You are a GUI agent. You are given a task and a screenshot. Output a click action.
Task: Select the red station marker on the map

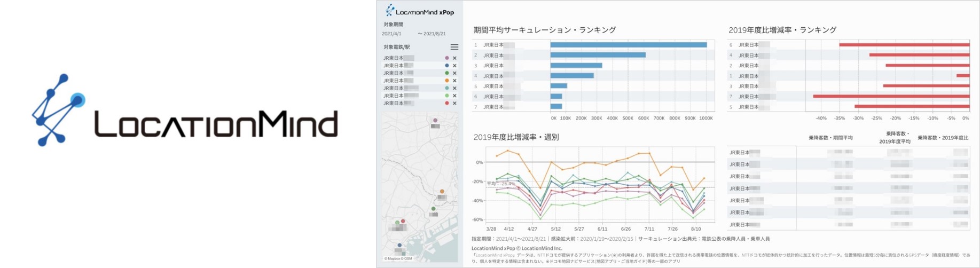(403, 221)
